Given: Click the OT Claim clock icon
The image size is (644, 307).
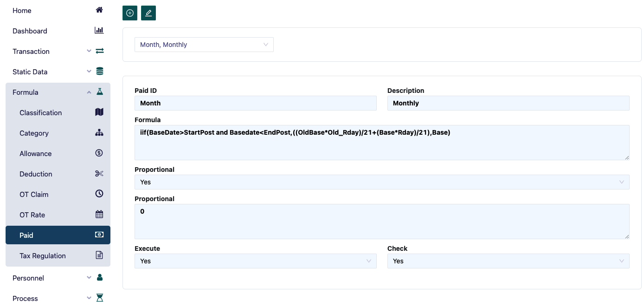Looking at the screenshot, I should tap(99, 194).
